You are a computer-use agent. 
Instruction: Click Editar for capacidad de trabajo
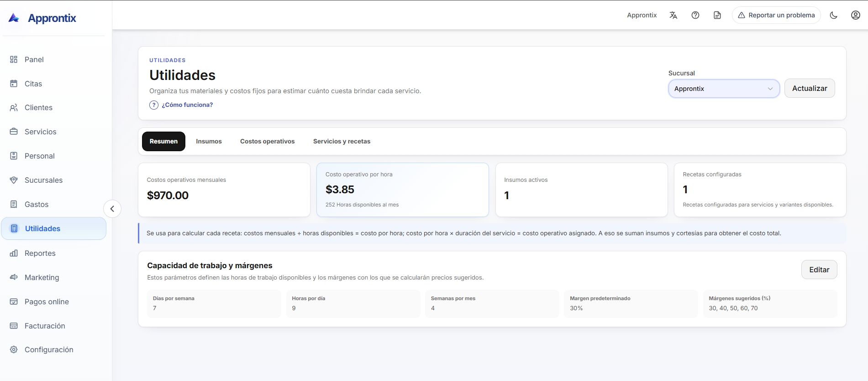(x=819, y=270)
